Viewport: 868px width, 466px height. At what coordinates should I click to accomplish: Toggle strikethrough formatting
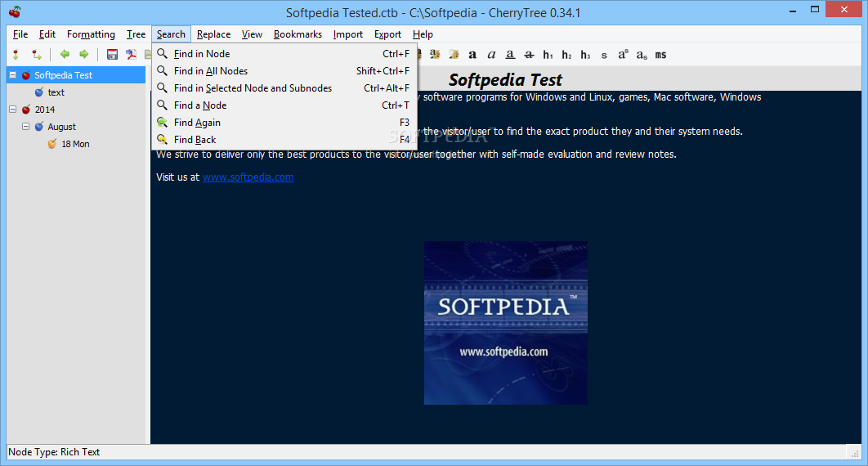(x=529, y=54)
